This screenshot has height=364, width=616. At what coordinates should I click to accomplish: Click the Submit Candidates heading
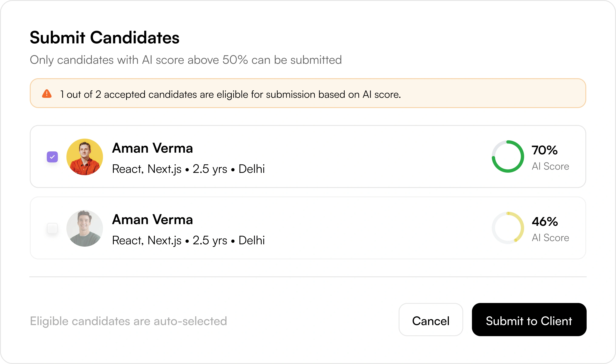[x=104, y=38]
